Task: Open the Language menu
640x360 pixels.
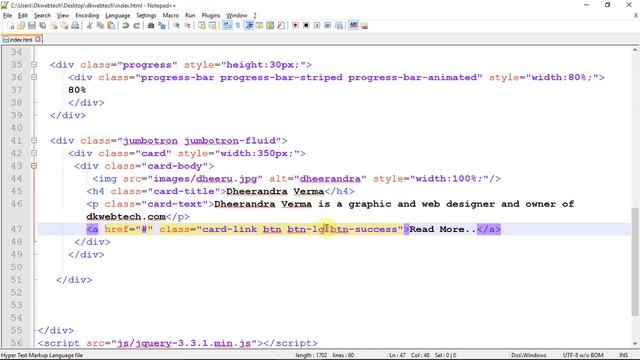Action: click(118, 16)
